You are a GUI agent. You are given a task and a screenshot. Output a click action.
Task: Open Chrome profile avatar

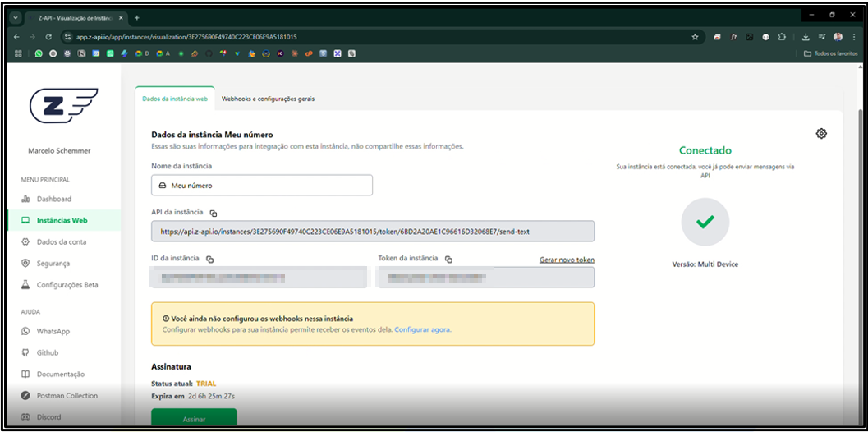[x=838, y=37]
